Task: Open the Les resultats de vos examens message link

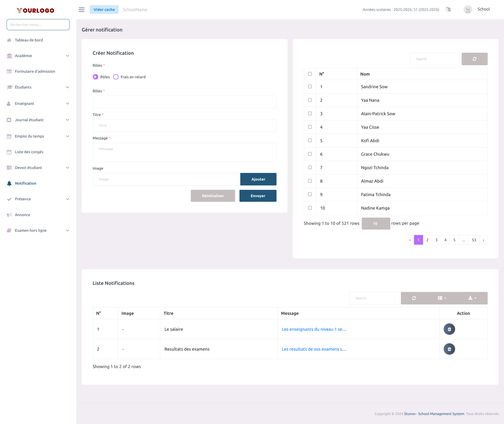Action: (x=314, y=349)
